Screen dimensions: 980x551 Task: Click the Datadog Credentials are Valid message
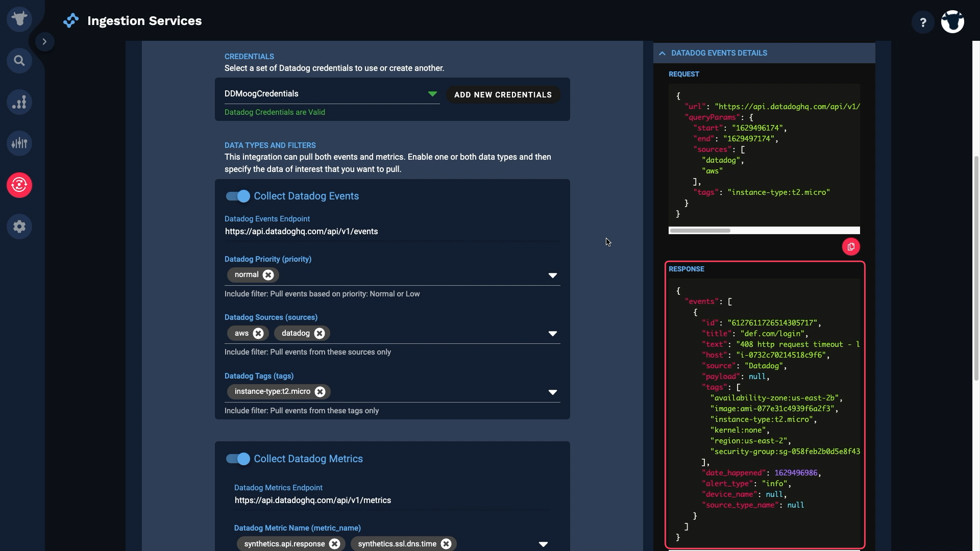(x=275, y=112)
